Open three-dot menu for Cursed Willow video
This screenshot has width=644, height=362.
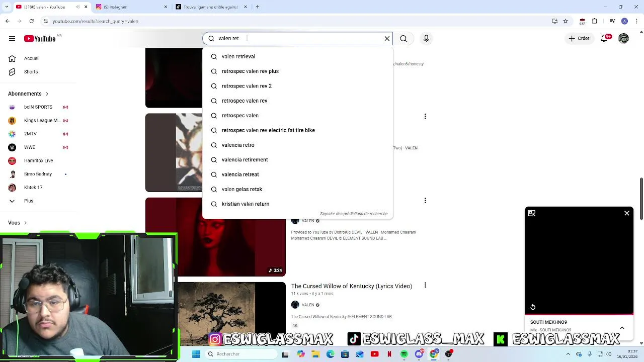click(x=425, y=286)
